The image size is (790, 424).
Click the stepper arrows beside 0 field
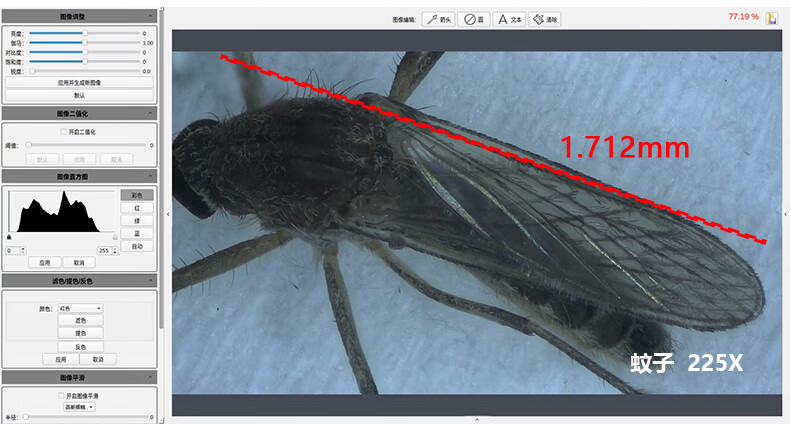pos(23,250)
